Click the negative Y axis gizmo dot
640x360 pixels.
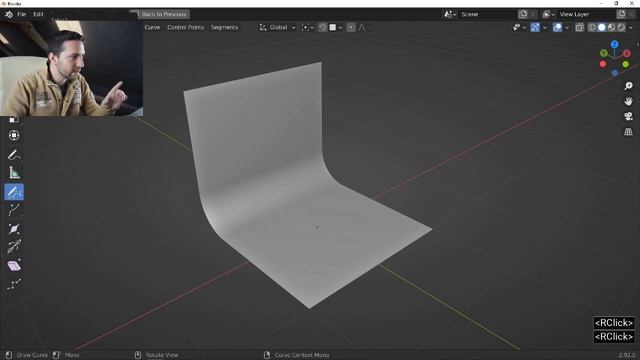coord(625,64)
